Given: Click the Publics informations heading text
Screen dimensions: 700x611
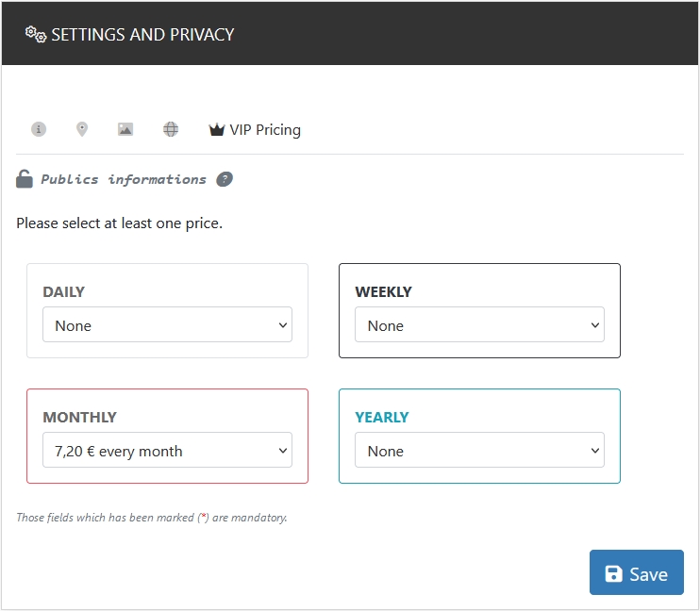Looking at the screenshot, I should coord(124,179).
